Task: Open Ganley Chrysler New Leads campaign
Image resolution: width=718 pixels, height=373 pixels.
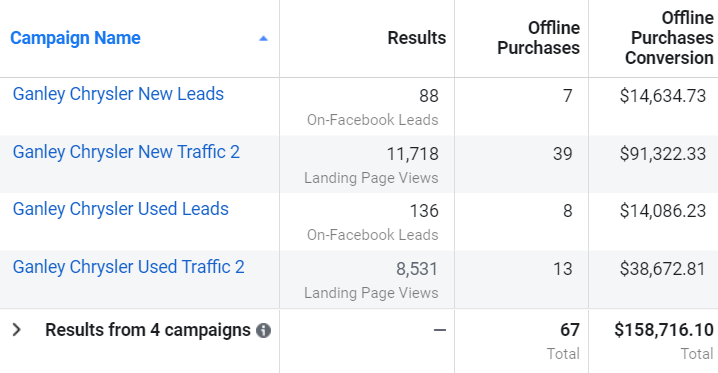Action: (118, 94)
